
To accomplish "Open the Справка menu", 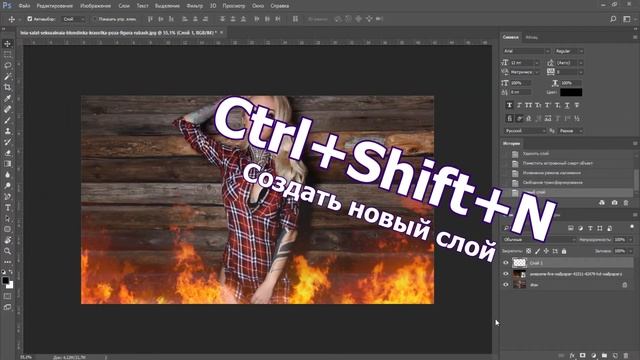I will [x=280, y=6].
